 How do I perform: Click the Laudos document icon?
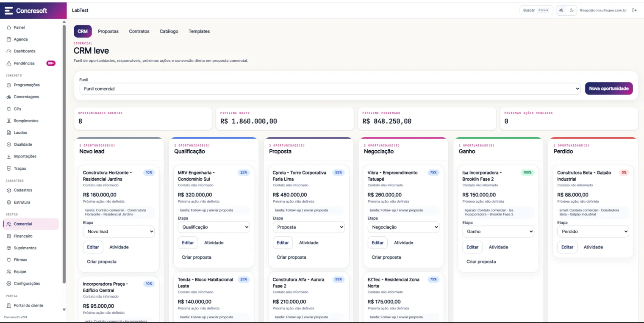pos(9,133)
